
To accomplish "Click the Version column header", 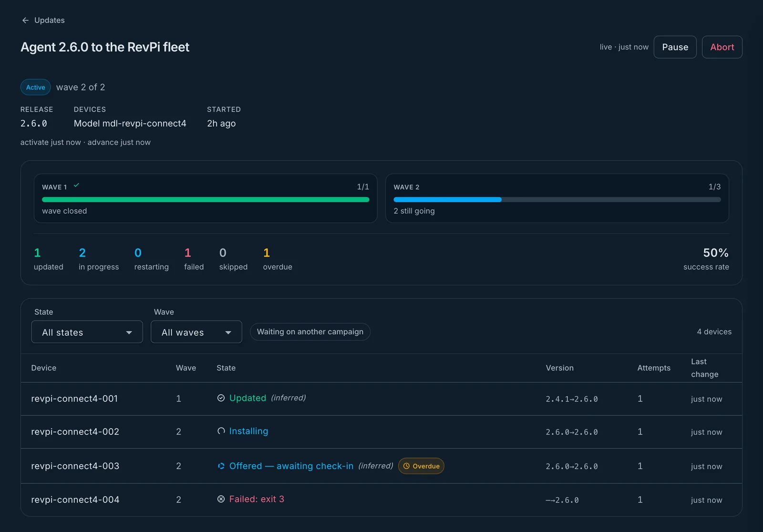I will pyautogui.click(x=560, y=368).
